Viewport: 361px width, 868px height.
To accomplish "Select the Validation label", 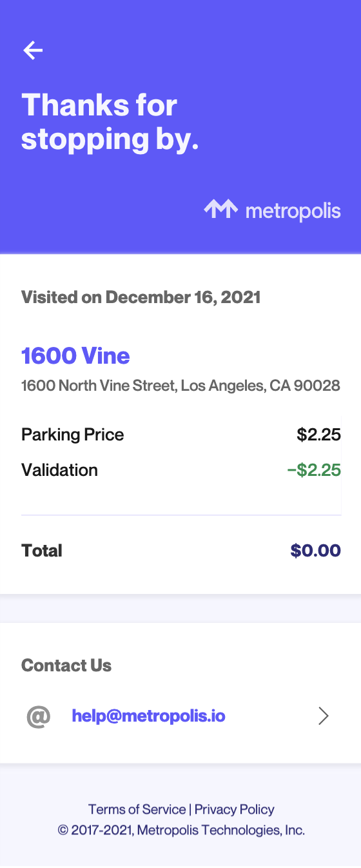I will pos(59,470).
